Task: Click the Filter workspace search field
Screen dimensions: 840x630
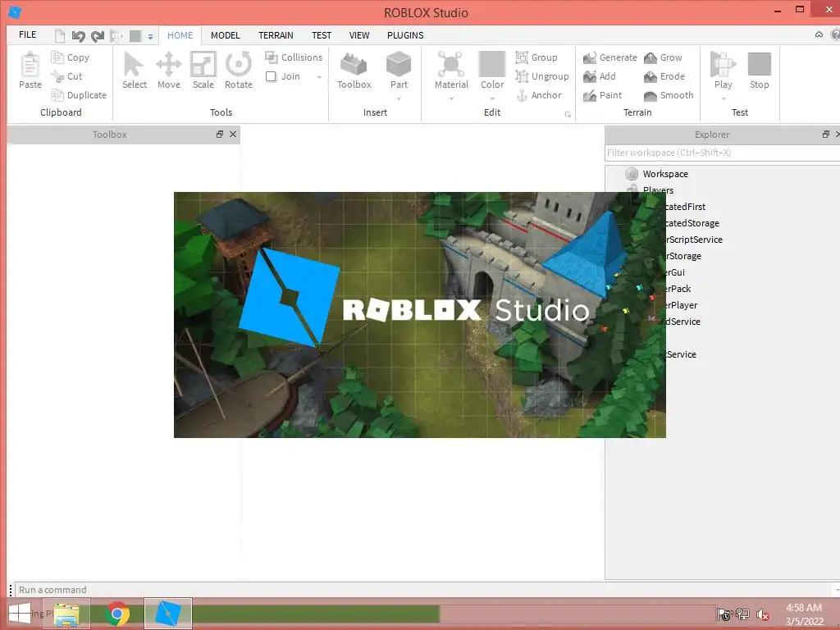Action: point(722,153)
